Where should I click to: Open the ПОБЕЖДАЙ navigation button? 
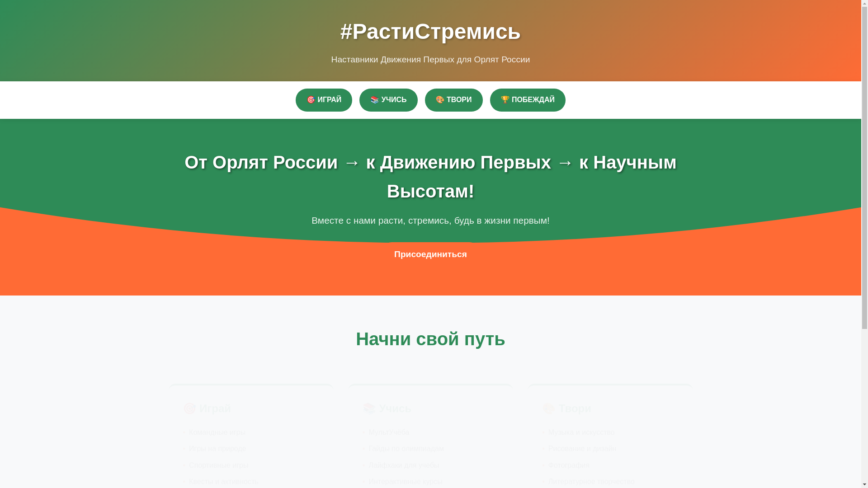click(x=528, y=100)
